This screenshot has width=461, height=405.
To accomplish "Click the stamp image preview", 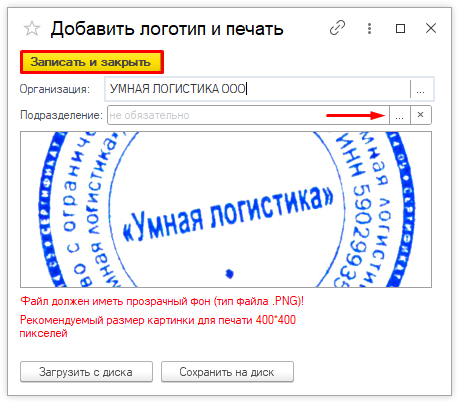I will click(x=226, y=209).
